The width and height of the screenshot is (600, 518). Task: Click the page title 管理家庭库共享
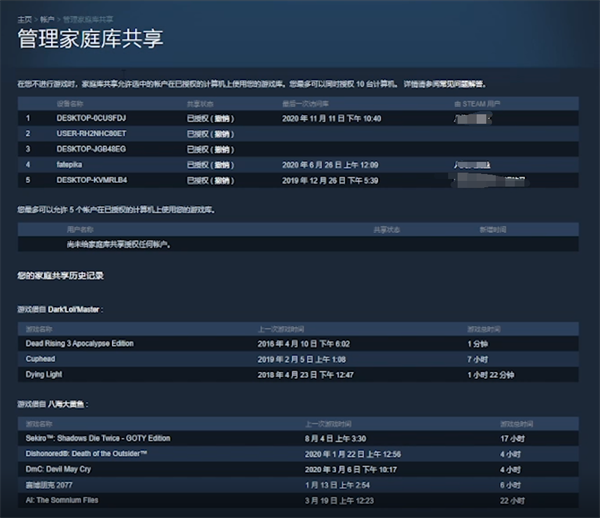pyautogui.click(x=91, y=39)
